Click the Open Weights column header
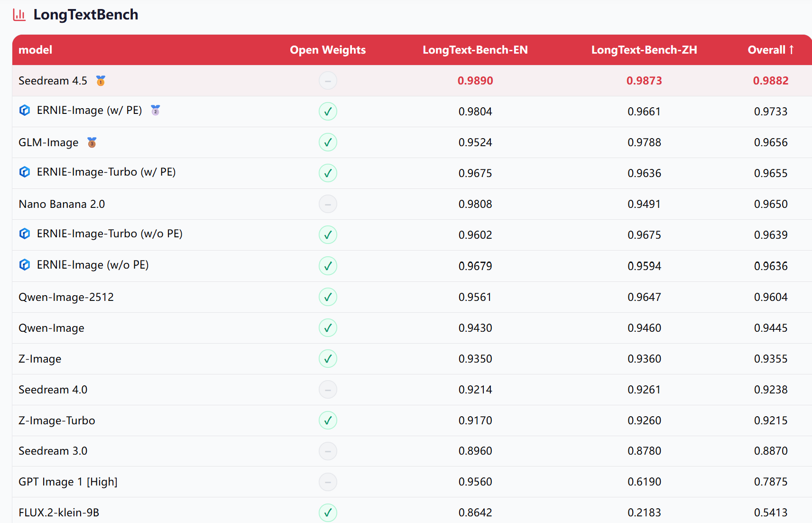The height and width of the screenshot is (523, 812). [328, 50]
